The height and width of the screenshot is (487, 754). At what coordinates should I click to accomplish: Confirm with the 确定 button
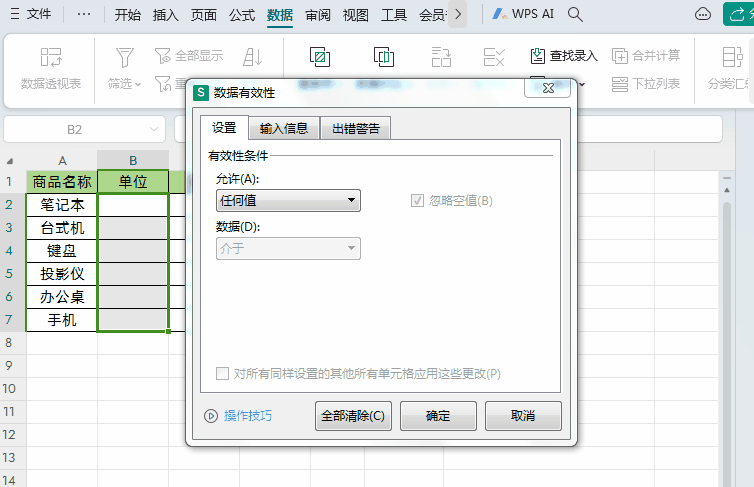[438, 416]
